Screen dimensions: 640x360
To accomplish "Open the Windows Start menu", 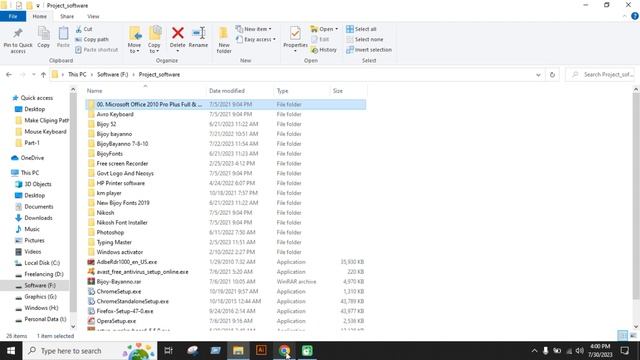I will coord(11,351).
